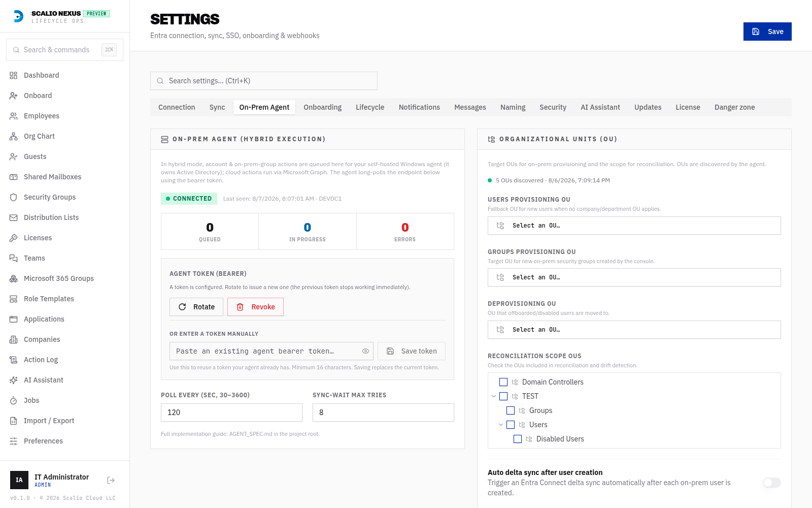This screenshot has width=812, height=508.
Task: Click the Role Templates icon
Action: click(14, 299)
